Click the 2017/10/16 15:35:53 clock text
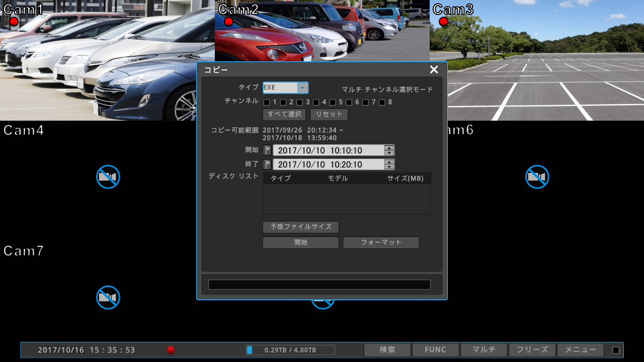 (87, 350)
